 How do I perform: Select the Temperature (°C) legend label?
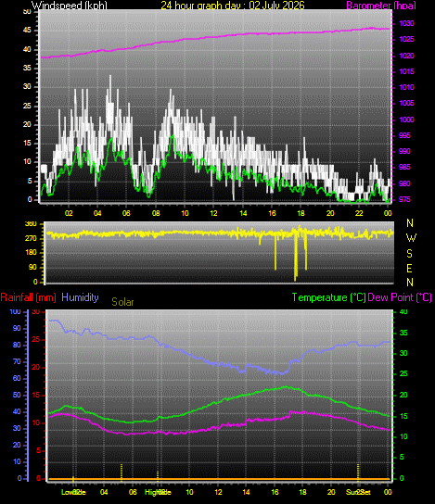(328, 297)
